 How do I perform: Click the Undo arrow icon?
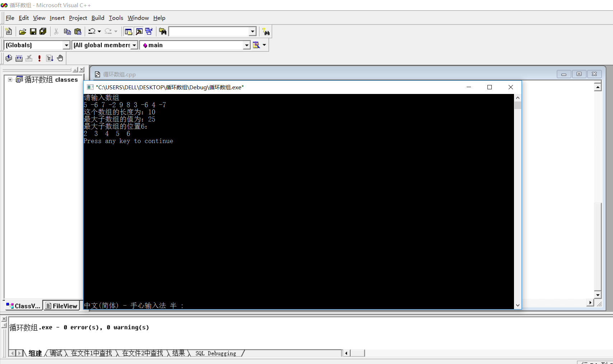click(x=92, y=32)
